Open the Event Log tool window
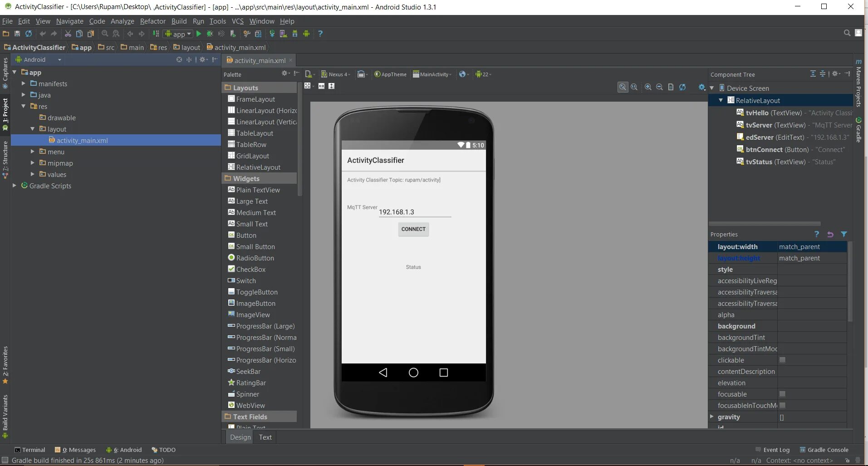 coord(772,450)
